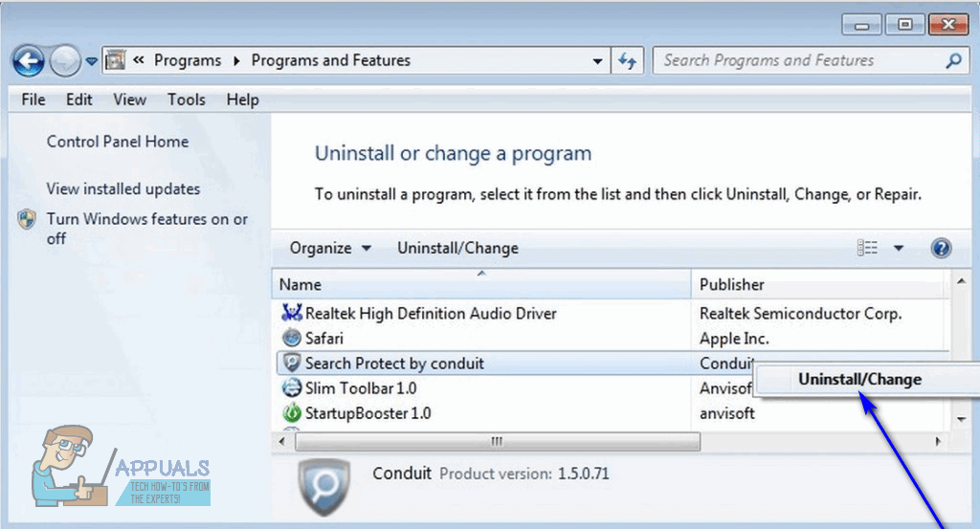Viewport: 980px width, 529px height.
Task: Open the Tools menu
Action: [187, 99]
